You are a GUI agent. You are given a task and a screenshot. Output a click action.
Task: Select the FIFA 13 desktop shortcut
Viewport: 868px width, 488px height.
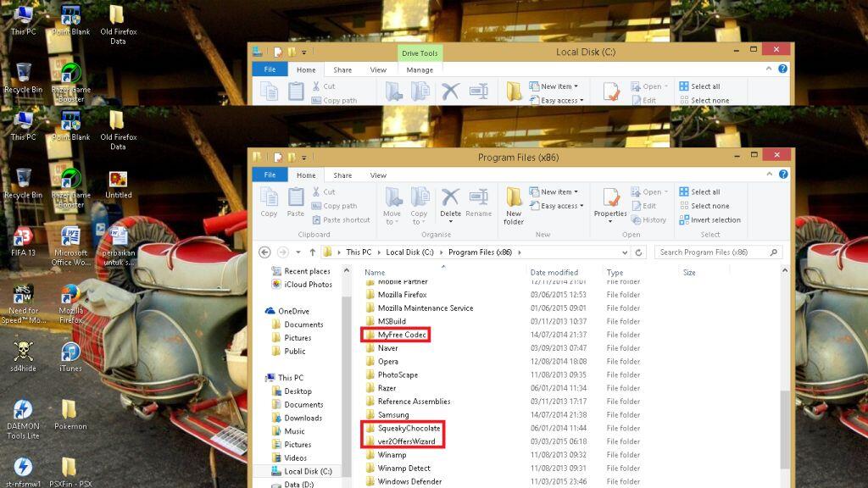point(23,241)
